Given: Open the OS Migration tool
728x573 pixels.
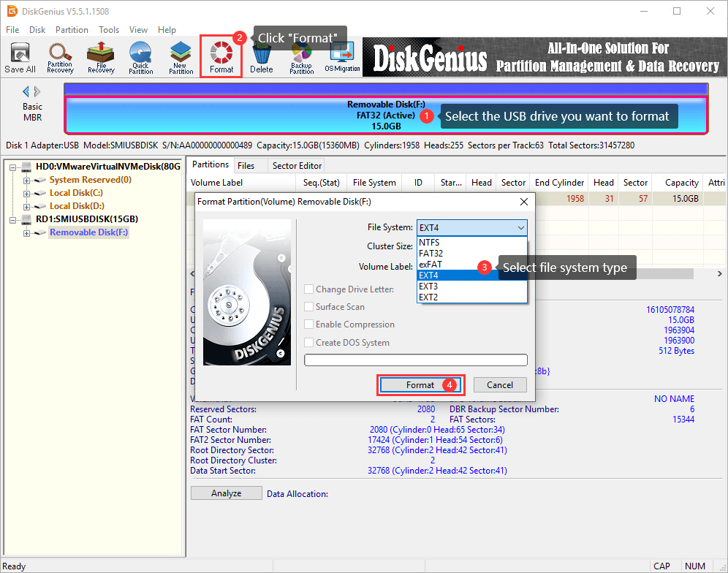Looking at the screenshot, I should click(342, 58).
